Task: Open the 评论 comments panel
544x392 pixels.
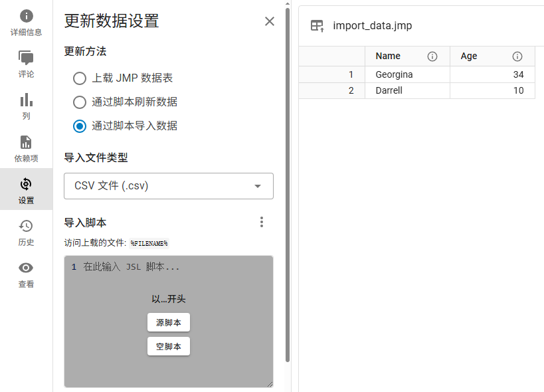Action: point(26,64)
